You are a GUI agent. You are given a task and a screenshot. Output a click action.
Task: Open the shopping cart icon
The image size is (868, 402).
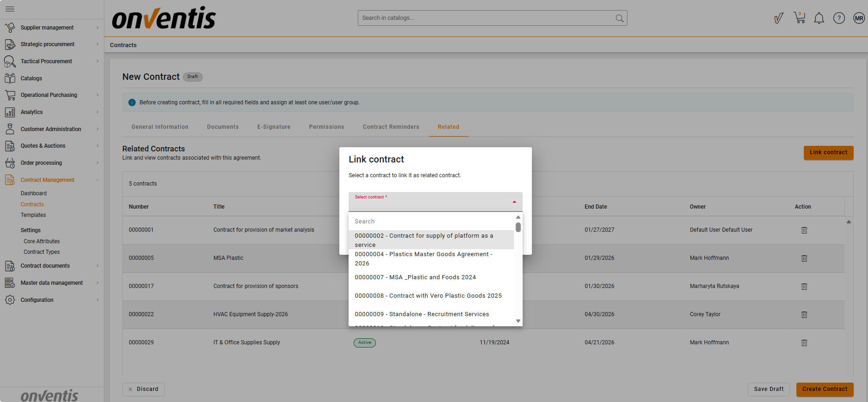[x=799, y=18]
